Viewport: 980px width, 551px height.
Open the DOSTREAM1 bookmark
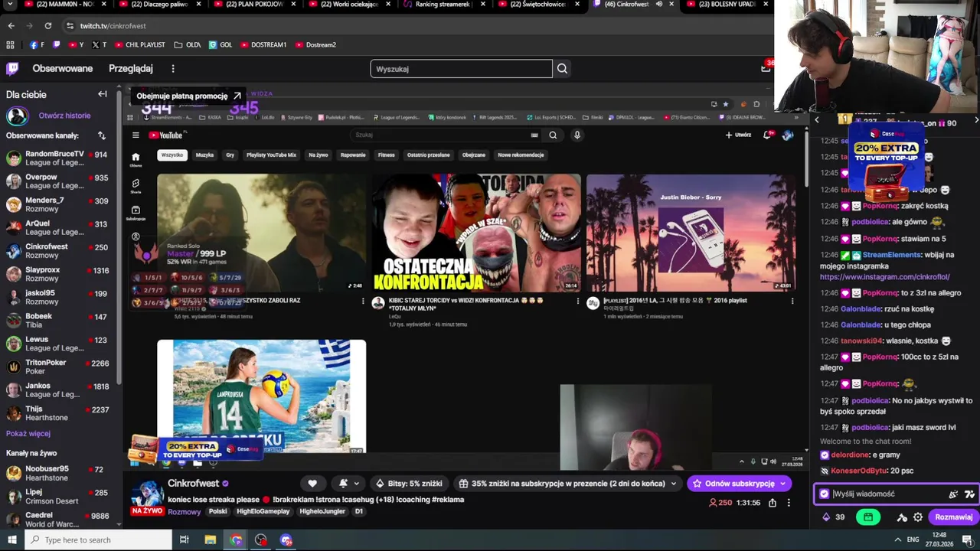point(263,44)
